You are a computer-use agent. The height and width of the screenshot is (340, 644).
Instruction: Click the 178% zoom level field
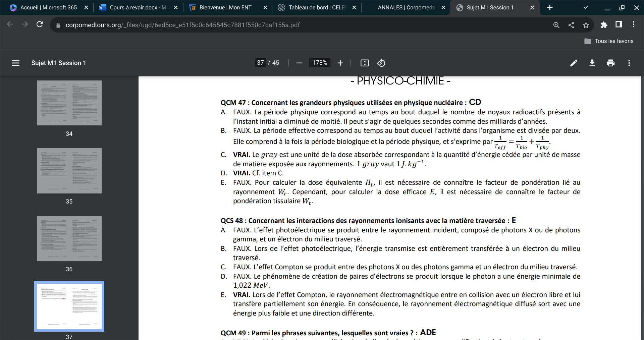click(x=320, y=63)
